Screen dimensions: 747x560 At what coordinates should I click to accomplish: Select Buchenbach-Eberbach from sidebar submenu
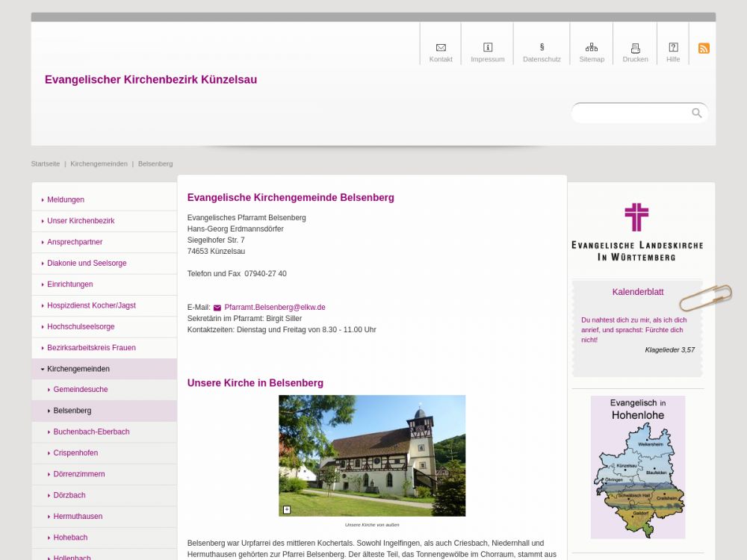(91, 432)
